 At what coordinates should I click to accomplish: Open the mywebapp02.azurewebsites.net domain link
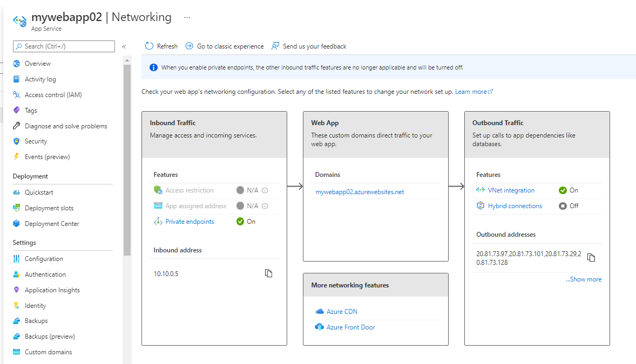pos(360,192)
